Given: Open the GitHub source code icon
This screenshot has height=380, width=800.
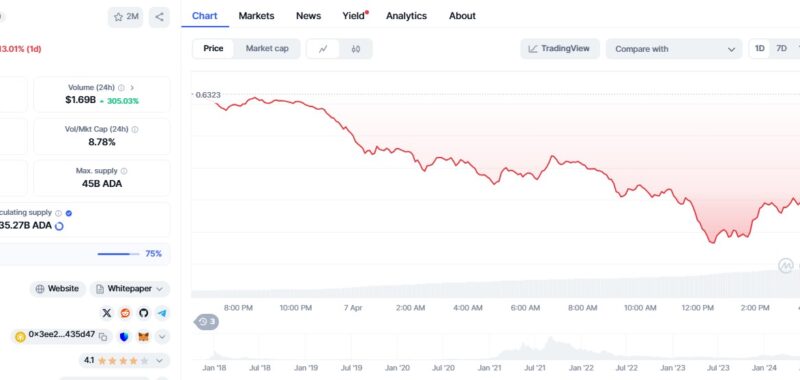Looking at the screenshot, I should (x=143, y=313).
